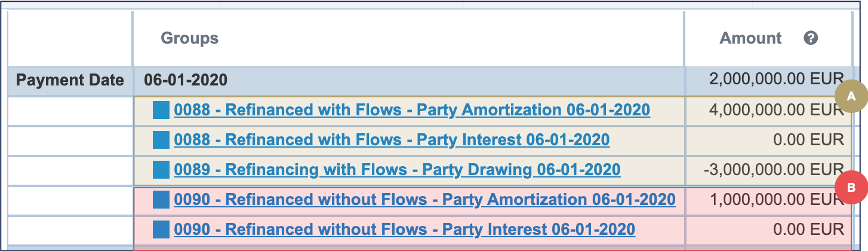Open the 0089 Refinancing with Flows Party Drawing link
This screenshot has height=251, width=868.
coord(397,170)
